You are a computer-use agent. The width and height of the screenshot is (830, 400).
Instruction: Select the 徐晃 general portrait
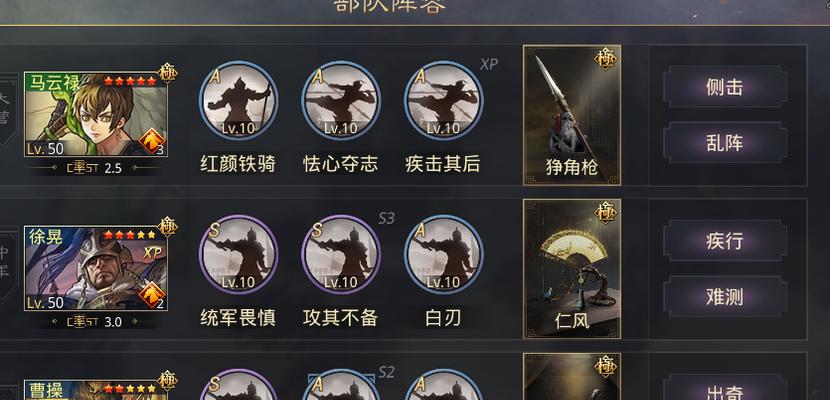pos(96,268)
